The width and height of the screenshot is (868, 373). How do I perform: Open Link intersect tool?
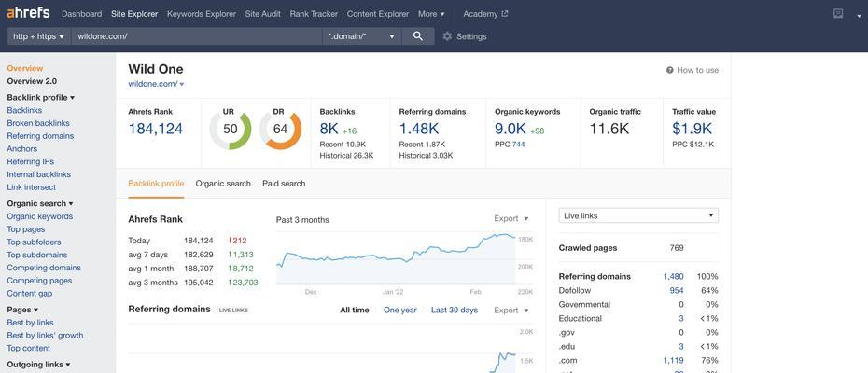click(32, 187)
